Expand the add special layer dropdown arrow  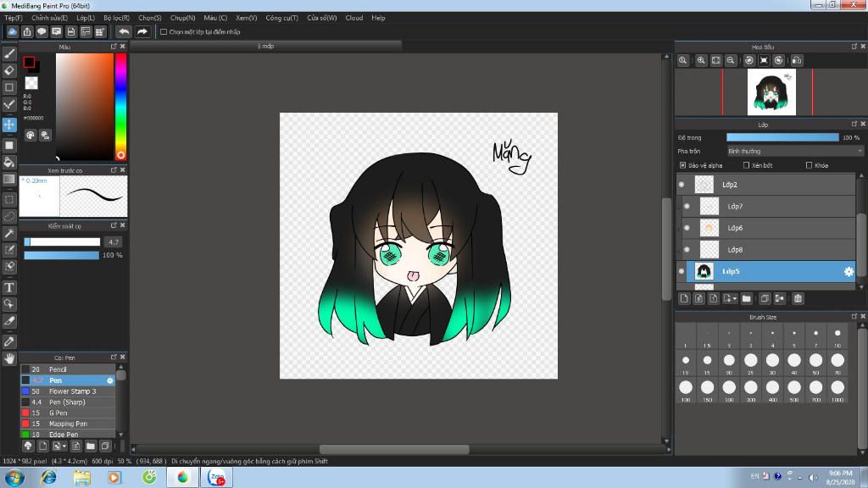pyautogui.click(x=735, y=299)
